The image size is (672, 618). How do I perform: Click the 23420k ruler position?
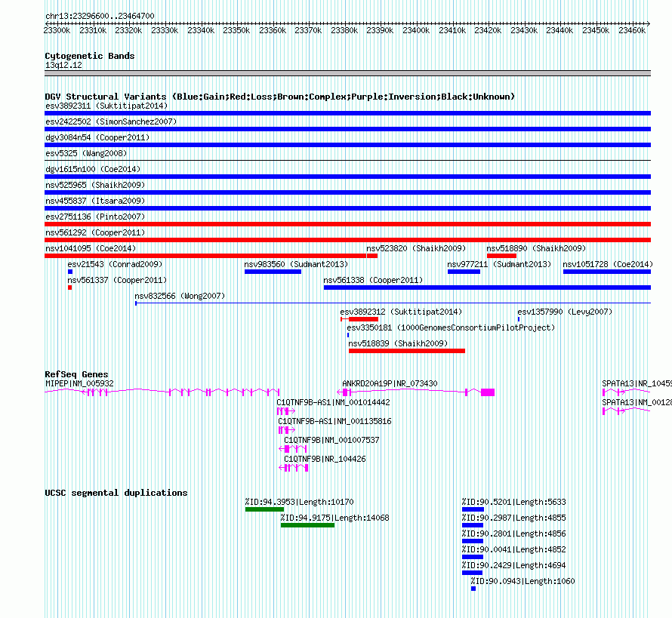[x=488, y=30]
